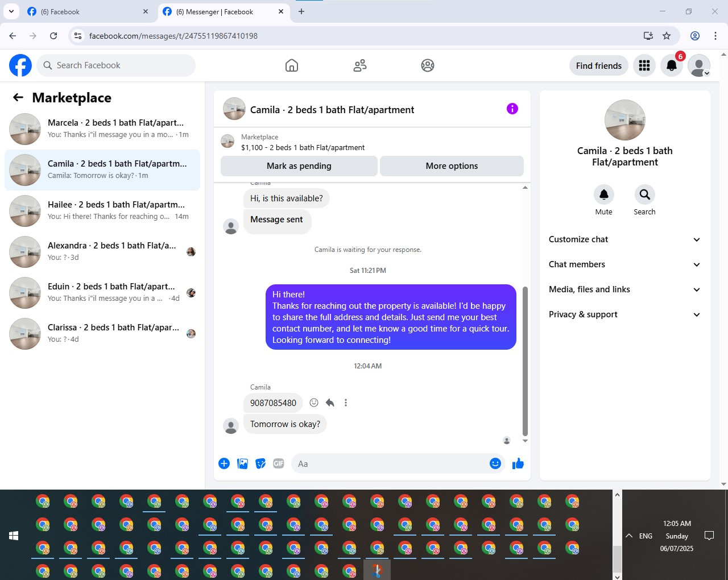
Task: Open a new browser tab
Action: pos(301,11)
